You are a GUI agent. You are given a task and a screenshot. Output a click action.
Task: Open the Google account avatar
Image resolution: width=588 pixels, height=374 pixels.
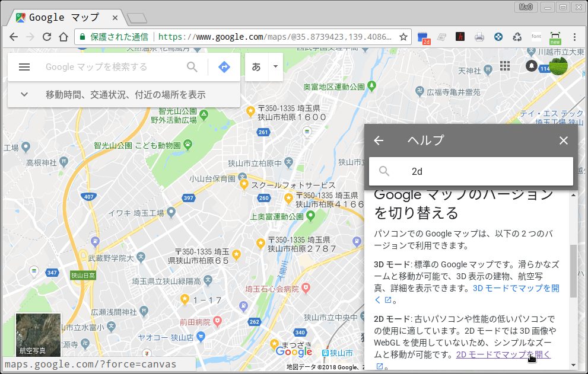point(558,66)
